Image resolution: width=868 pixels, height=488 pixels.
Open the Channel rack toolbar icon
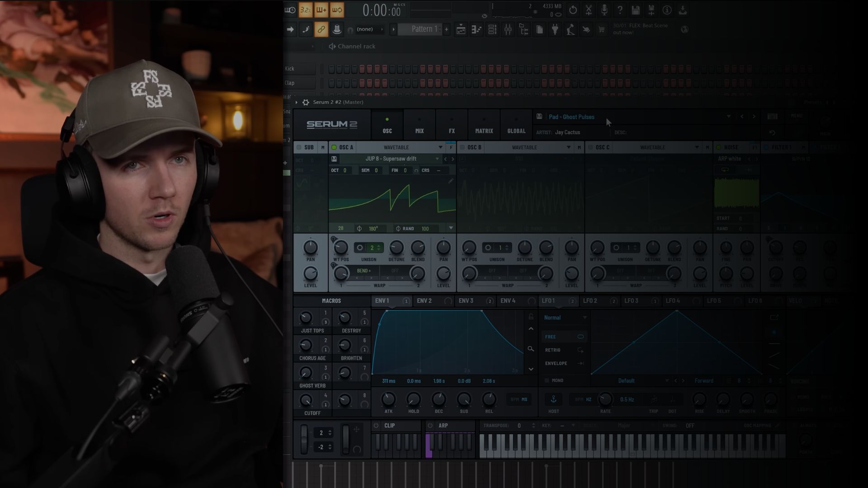492,30
